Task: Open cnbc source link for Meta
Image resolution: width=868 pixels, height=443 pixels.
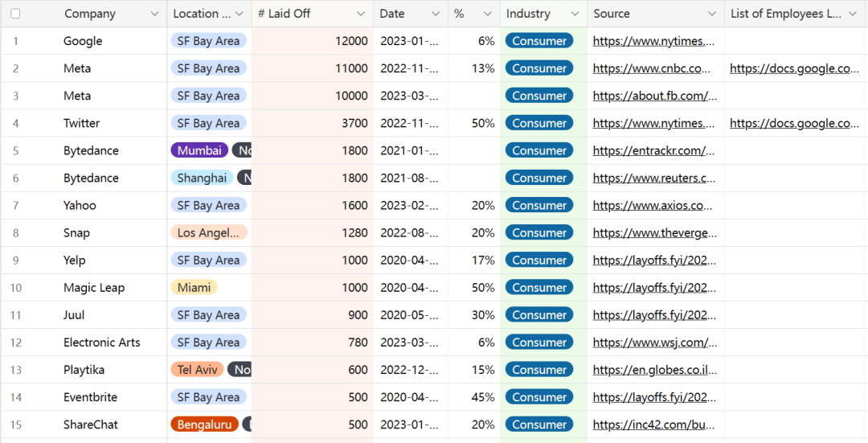Action: click(x=652, y=68)
